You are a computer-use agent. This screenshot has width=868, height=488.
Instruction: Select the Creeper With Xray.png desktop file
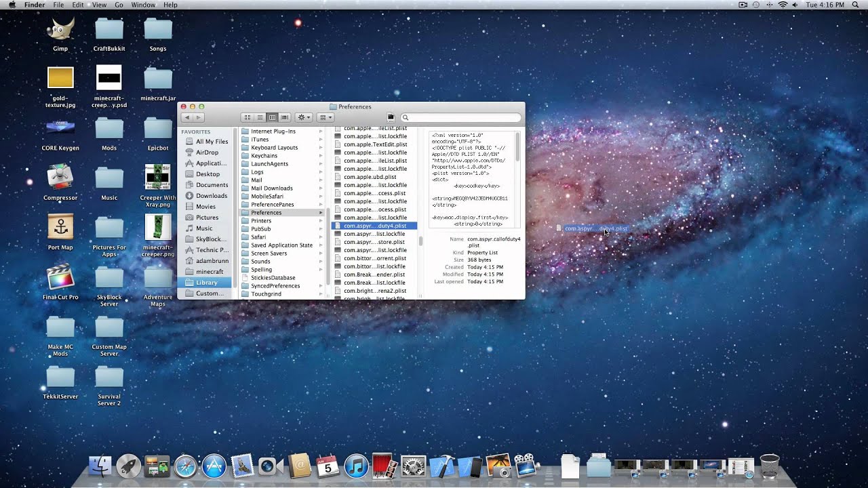[x=158, y=178]
